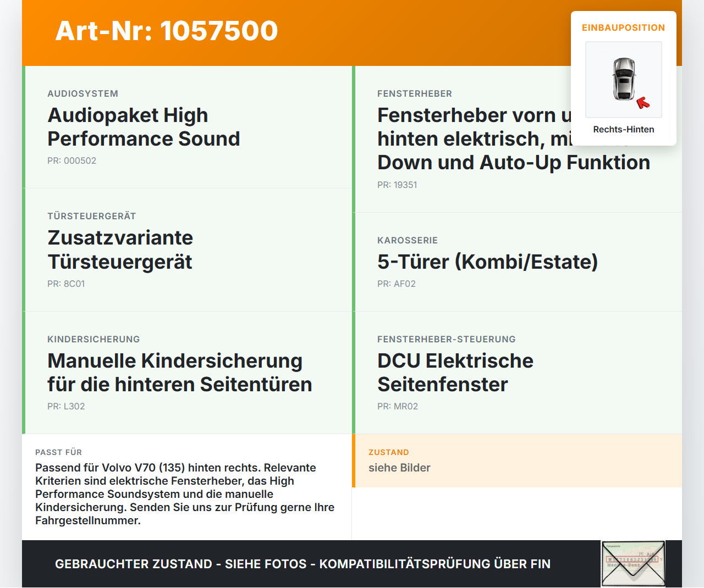Click the FENSTERHEBER-STEUERUNG label
Viewport: 704px width, 588px height.
(447, 339)
